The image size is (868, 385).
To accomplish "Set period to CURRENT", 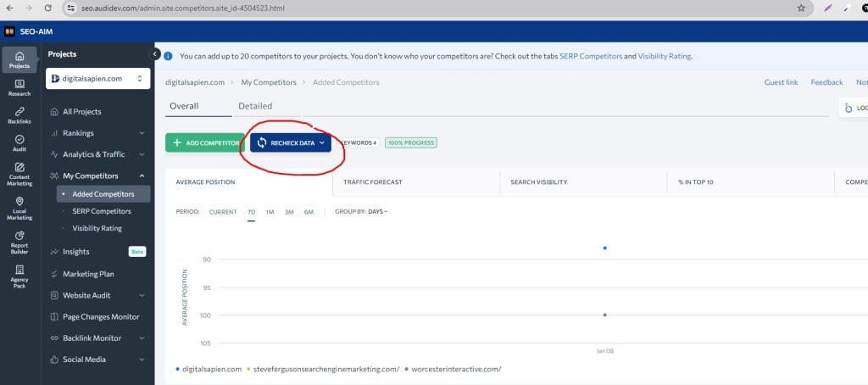I will pyautogui.click(x=223, y=212).
